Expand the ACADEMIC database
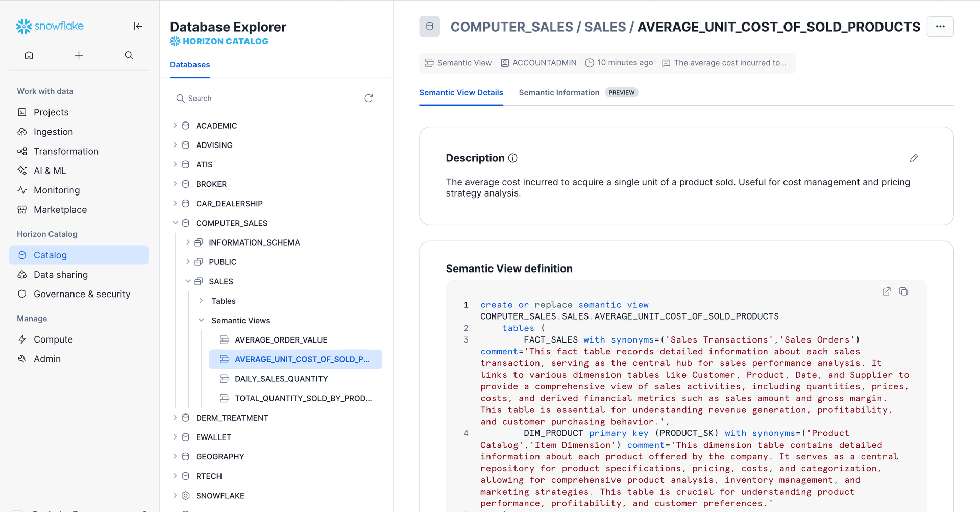The image size is (980, 512). [175, 126]
